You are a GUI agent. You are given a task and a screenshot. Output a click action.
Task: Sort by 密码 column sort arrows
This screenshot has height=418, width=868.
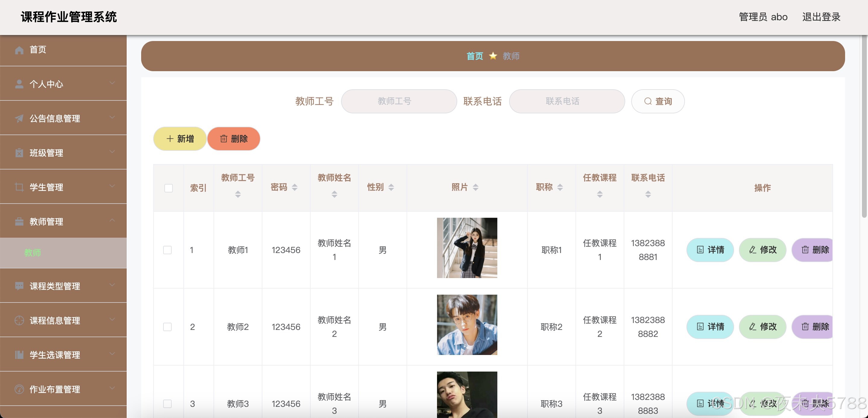294,187
